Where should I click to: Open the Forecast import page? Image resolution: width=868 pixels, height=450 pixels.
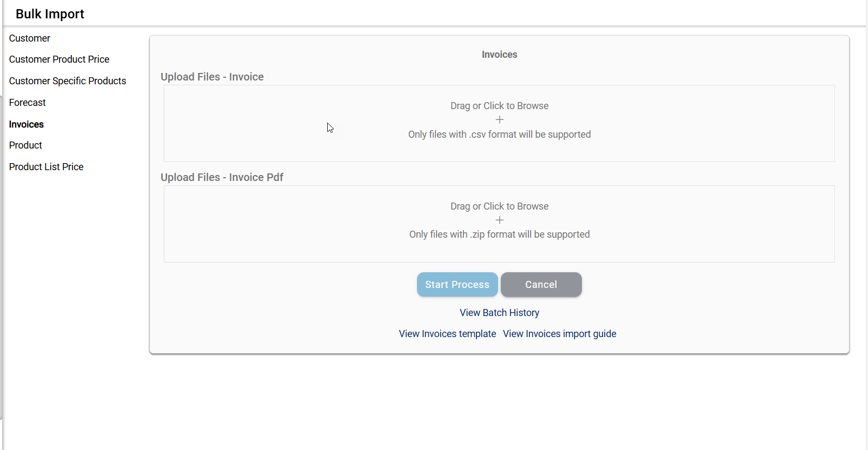(x=28, y=103)
